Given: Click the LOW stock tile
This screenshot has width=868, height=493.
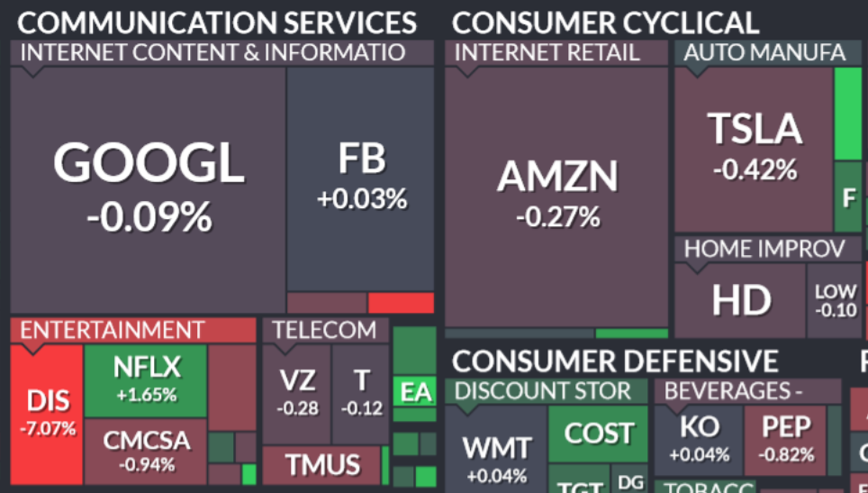Looking at the screenshot, I should click(x=835, y=301).
